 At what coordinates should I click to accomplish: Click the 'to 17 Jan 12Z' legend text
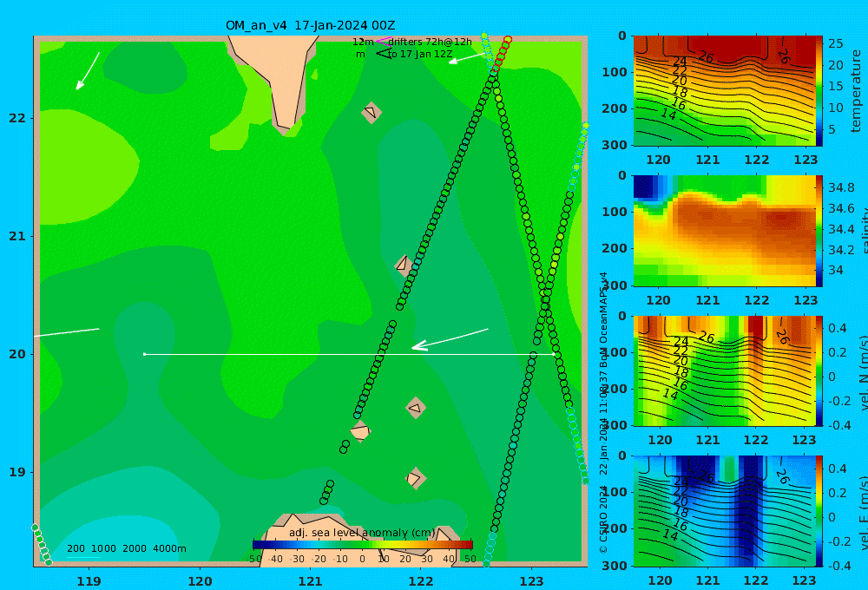(x=419, y=55)
